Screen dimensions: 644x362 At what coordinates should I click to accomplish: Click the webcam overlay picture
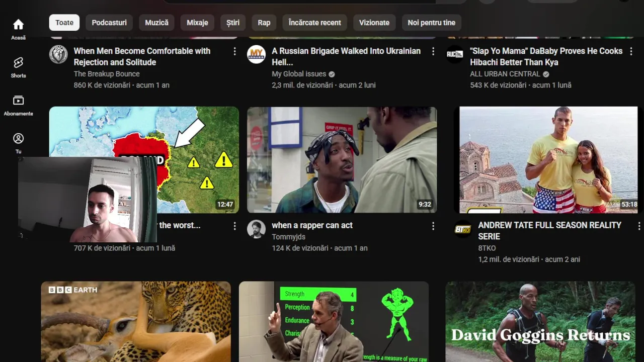point(87,200)
